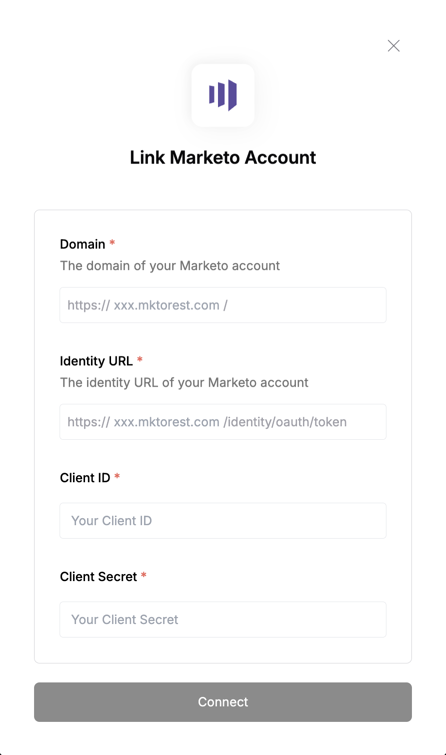Click the Client ID field label
Image resolution: width=446 pixels, height=755 pixels.
point(85,478)
